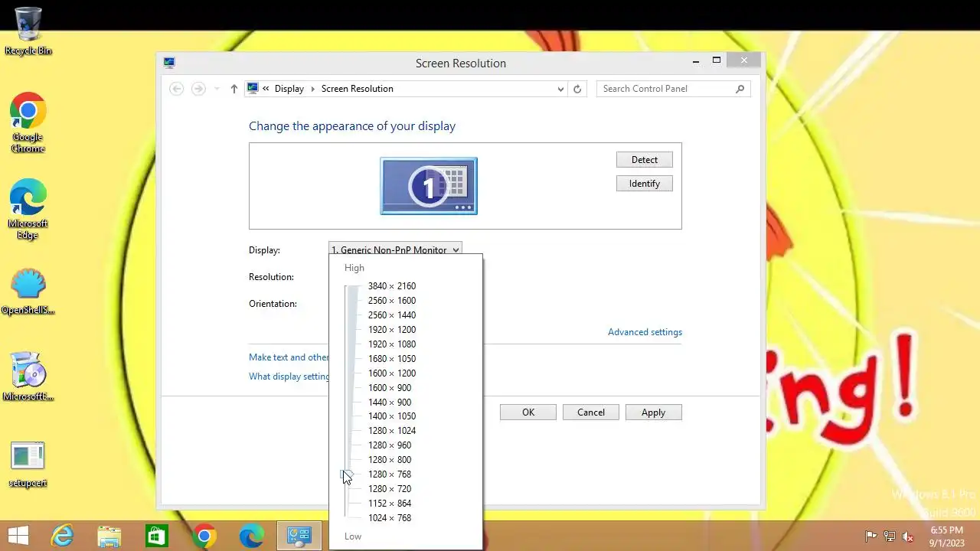Click the Windows Start button
Image resolution: width=980 pixels, height=551 pixels.
[18, 536]
